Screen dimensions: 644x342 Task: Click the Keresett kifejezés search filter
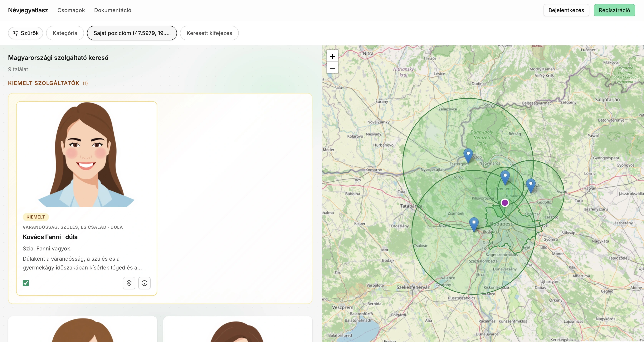(209, 33)
